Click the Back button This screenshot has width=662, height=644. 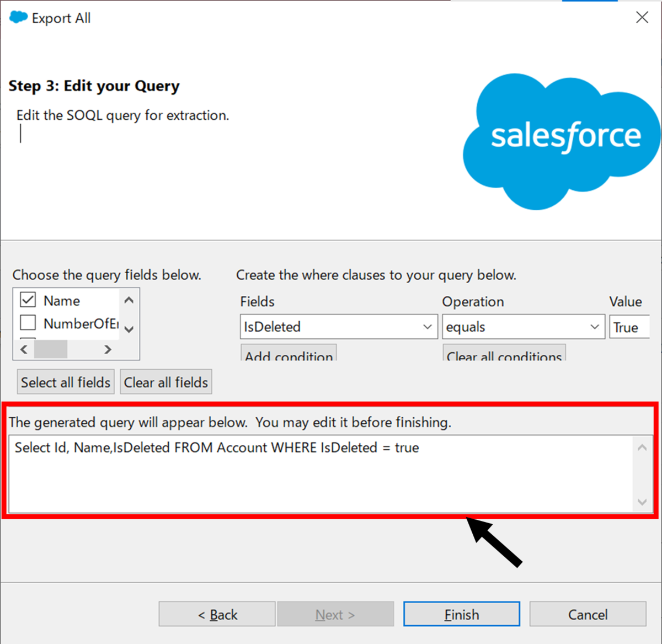tap(217, 614)
